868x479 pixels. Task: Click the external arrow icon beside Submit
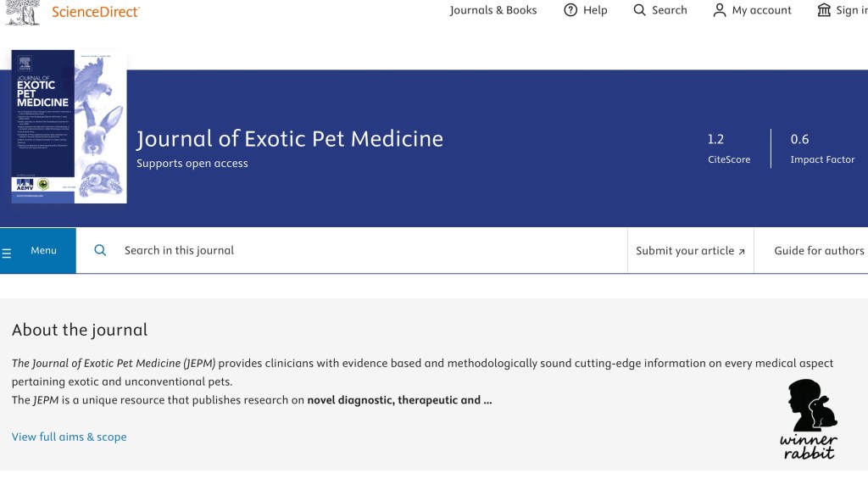742,252
